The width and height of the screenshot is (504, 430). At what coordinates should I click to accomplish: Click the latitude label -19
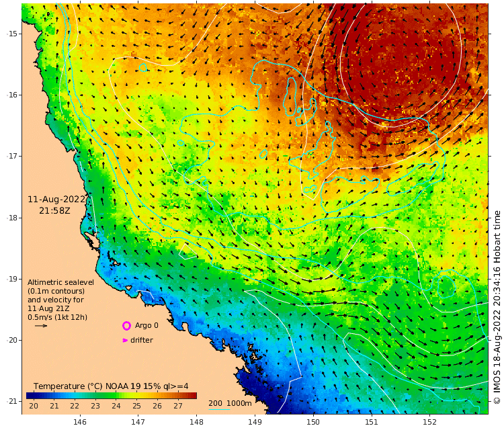pyautogui.click(x=12, y=279)
